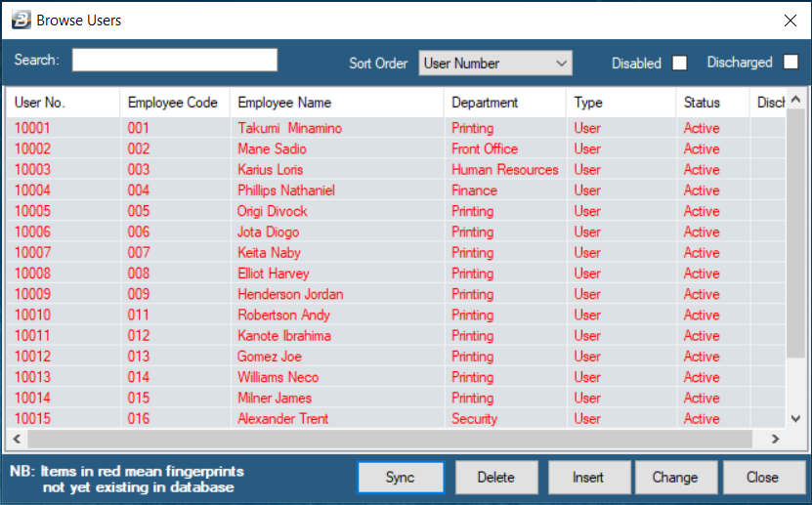Select the Takumi Minamino row
The height and width of the screenshot is (505, 812).
[x=396, y=128]
